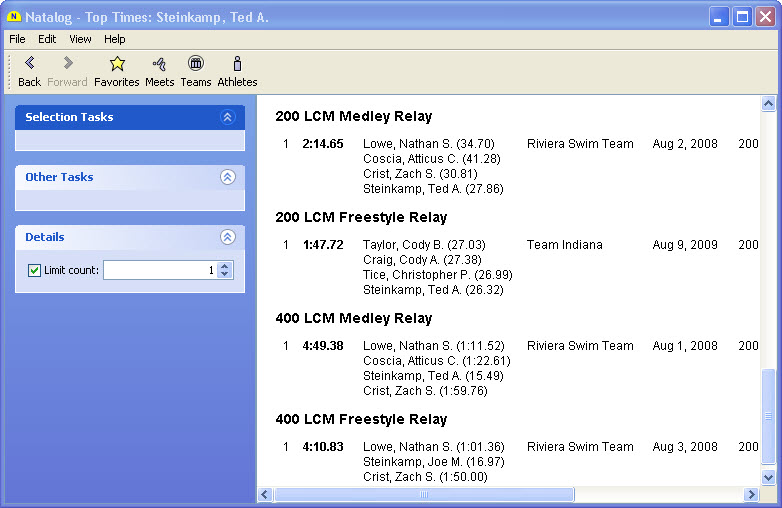Screen dimensions: 782x508
Task: Open the Edit menu
Action: 47,39
